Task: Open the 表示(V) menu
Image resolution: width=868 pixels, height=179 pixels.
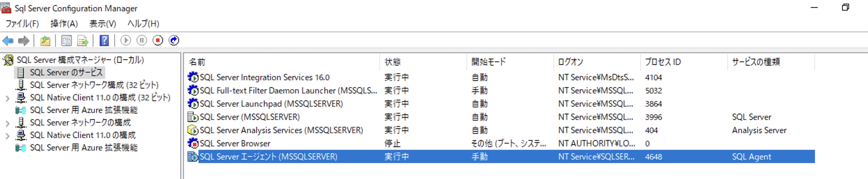Action: (103, 24)
